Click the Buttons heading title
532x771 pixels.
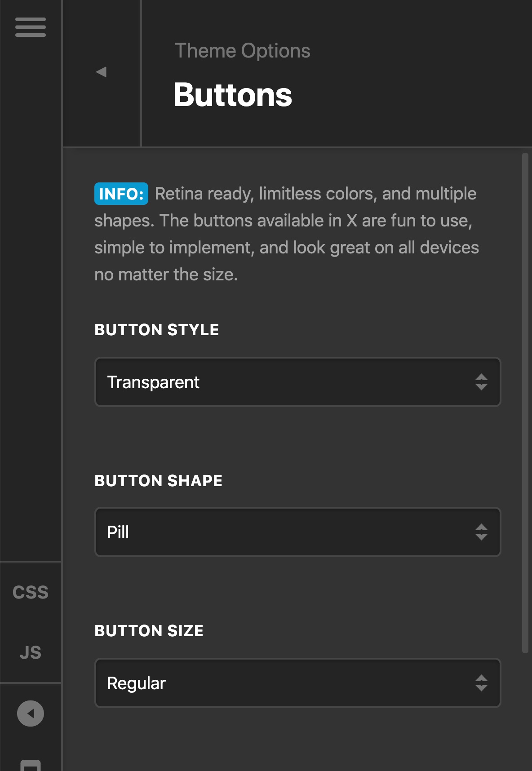pos(233,95)
